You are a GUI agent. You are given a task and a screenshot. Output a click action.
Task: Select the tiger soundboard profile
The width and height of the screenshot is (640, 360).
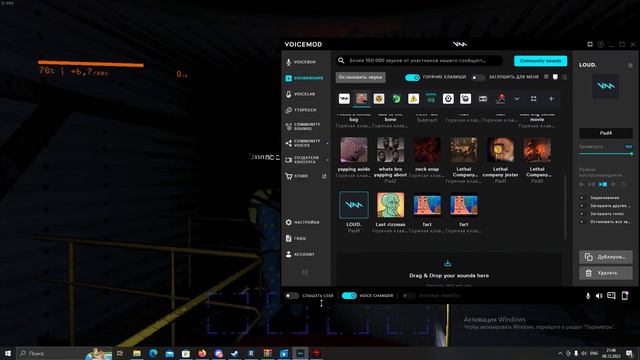379,99
